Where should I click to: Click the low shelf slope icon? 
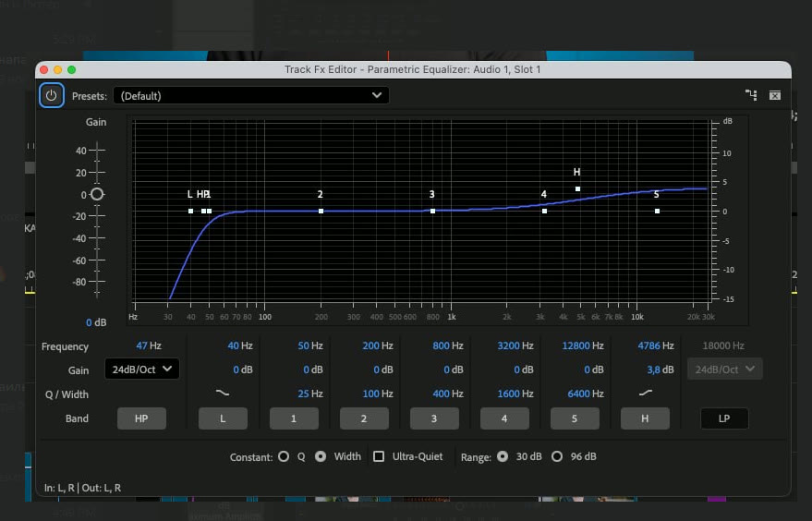(222, 394)
